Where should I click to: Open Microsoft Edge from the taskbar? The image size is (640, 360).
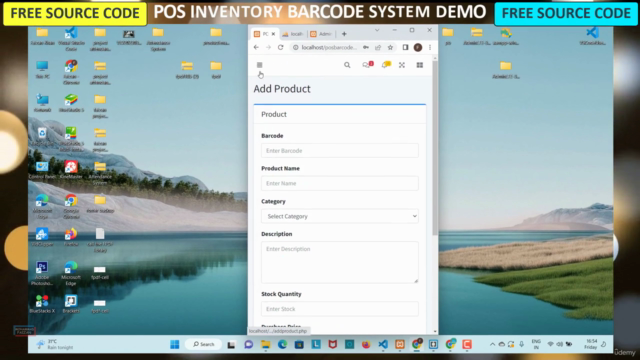pyautogui.click(x=282, y=344)
